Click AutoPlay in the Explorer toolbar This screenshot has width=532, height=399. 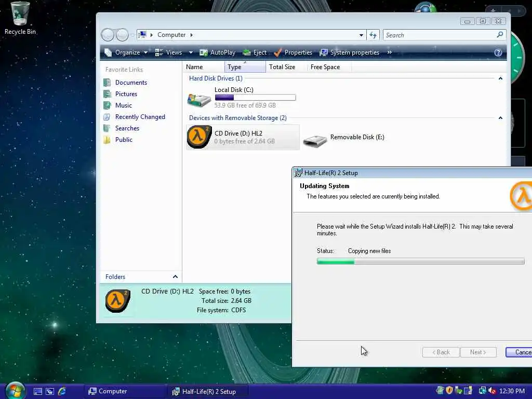pos(218,52)
